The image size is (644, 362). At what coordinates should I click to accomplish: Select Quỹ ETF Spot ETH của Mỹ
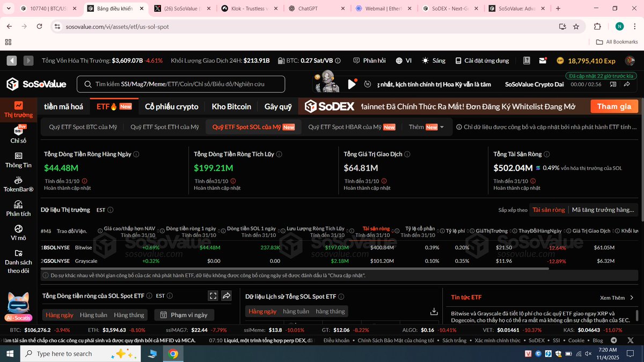coord(165,127)
